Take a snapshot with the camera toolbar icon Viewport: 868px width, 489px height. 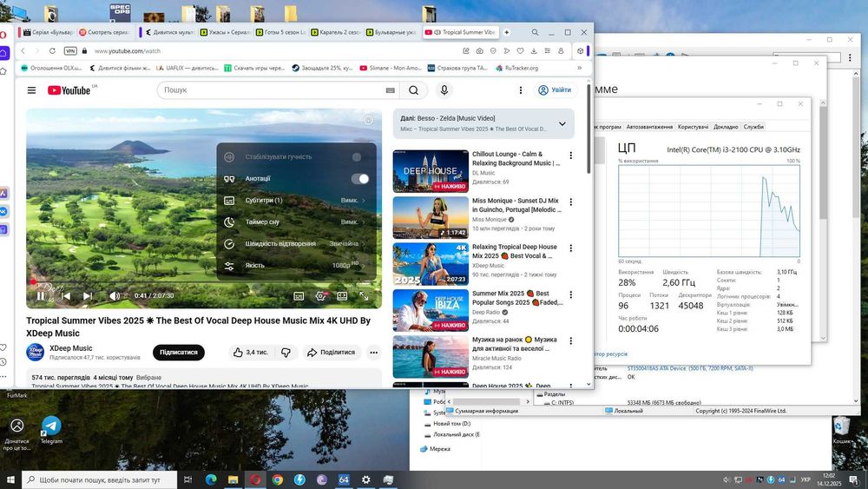479,51
